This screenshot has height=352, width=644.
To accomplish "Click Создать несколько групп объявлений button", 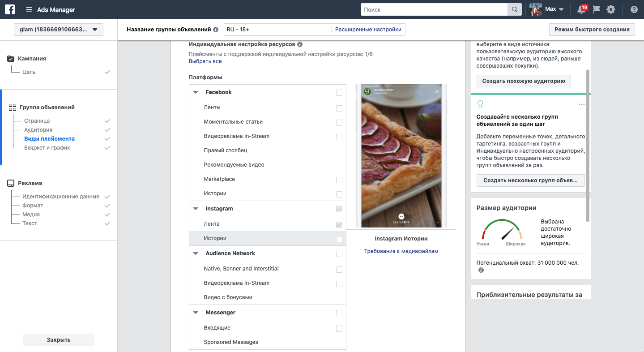I will pos(530,180).
